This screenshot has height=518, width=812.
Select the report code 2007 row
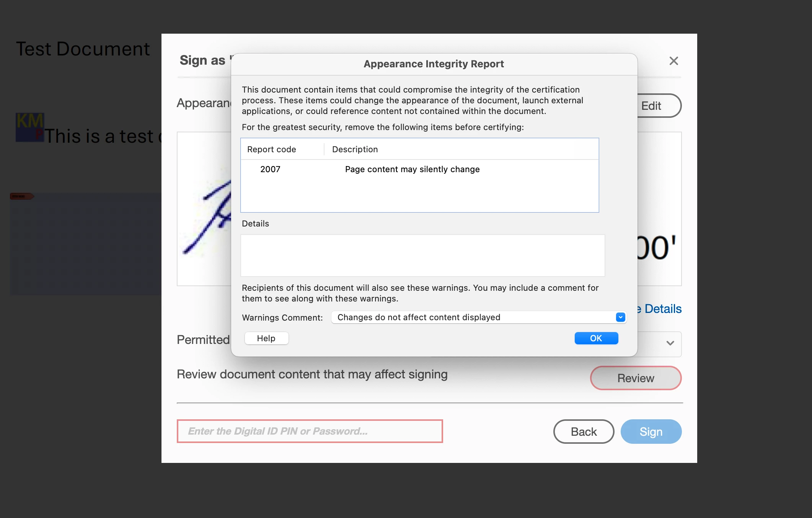pyautogui.click(x=270, y=169)
